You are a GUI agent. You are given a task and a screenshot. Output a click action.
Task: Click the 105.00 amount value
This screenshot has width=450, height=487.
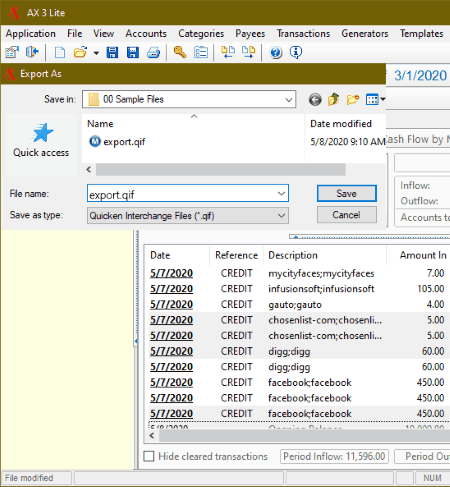click(x=431, y=289)
